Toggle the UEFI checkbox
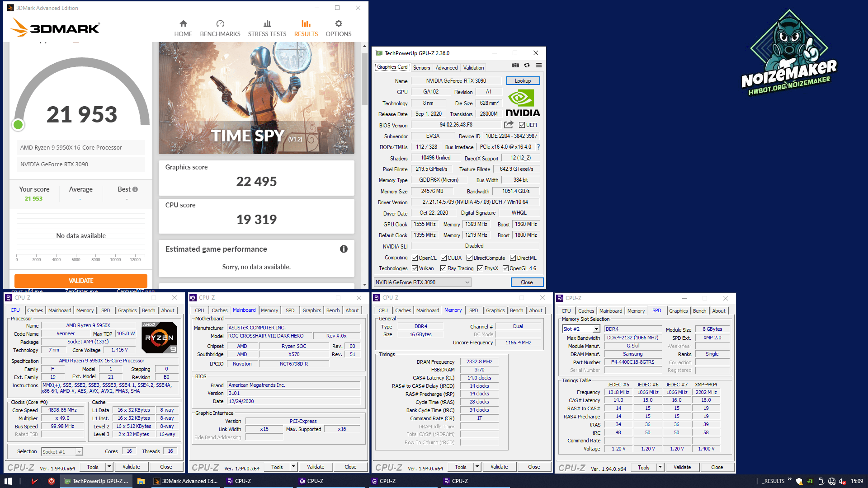The height and width of the screenshot is (488, 868). coord(522,125)
